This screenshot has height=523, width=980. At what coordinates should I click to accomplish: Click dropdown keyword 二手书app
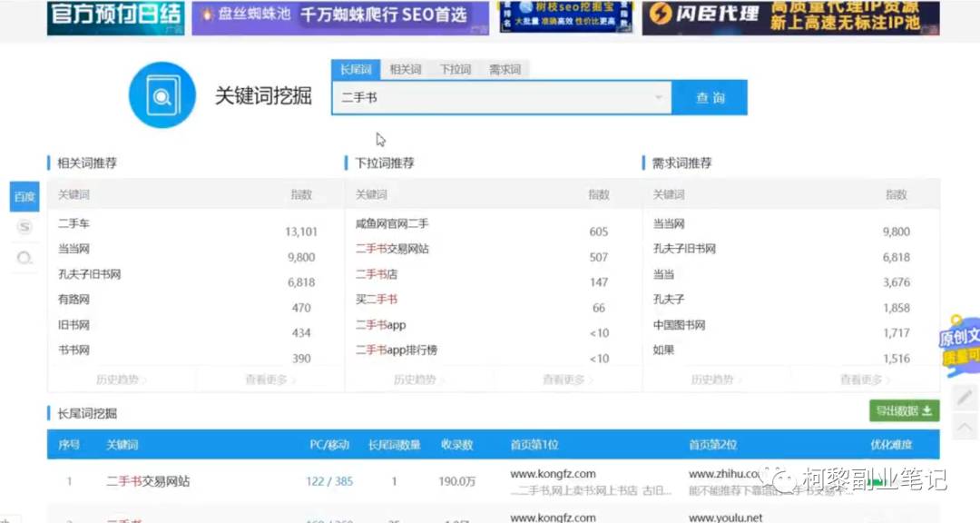coord(380,325)
